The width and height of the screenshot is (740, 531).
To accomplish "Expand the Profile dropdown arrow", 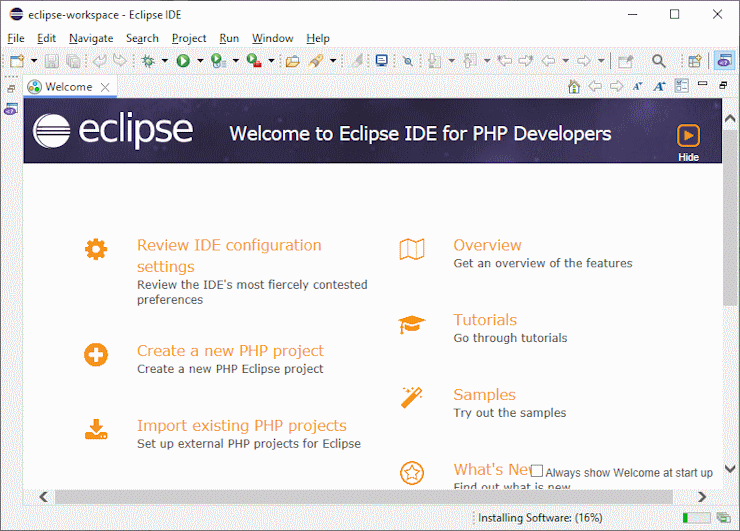I will tap(235, 61).
